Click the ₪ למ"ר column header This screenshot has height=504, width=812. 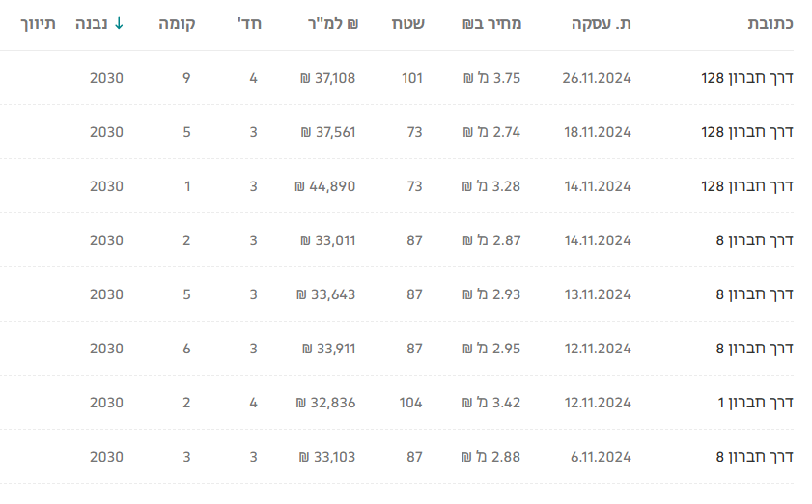pyautogui.click(x=331, y=23)
